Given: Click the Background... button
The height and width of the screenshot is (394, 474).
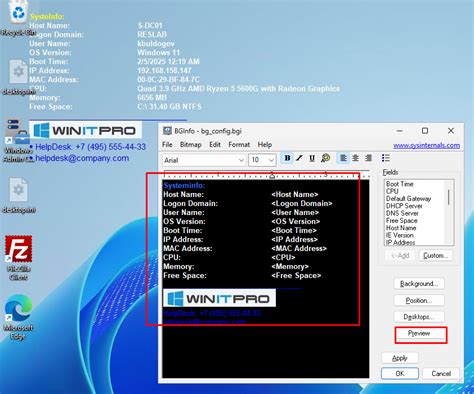Looking at the screenshot, I should (419, 284).
